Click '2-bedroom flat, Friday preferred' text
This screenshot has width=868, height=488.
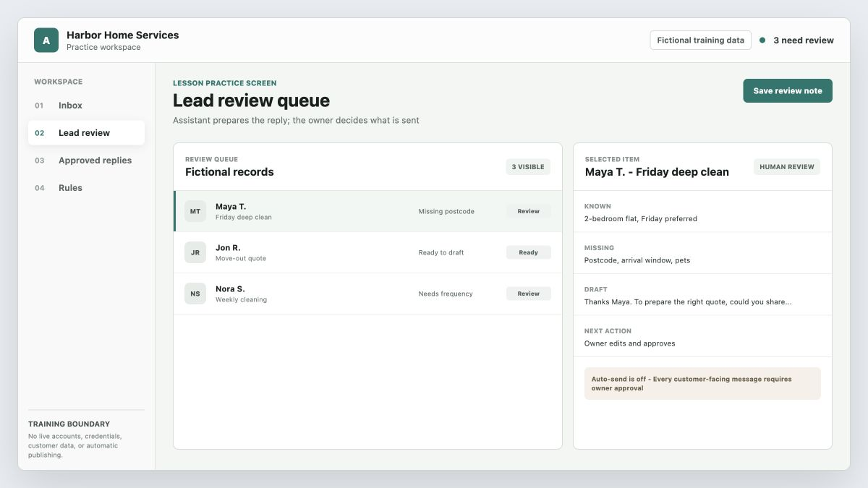(641, 218)
